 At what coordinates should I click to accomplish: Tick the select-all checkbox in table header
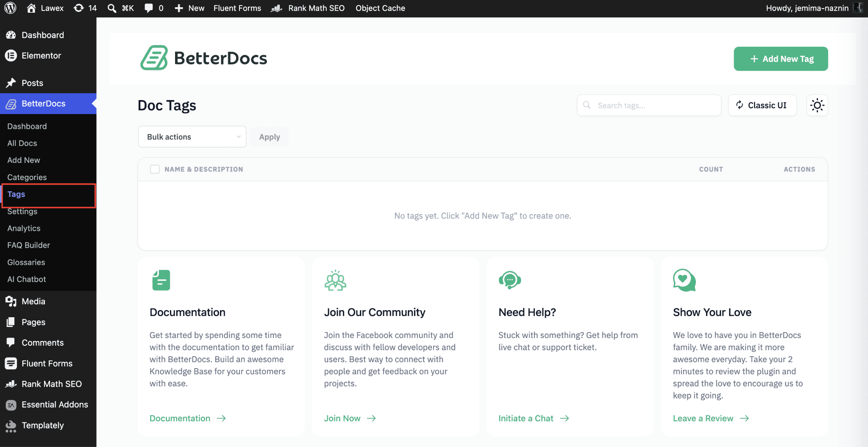[x=155, y=169]
